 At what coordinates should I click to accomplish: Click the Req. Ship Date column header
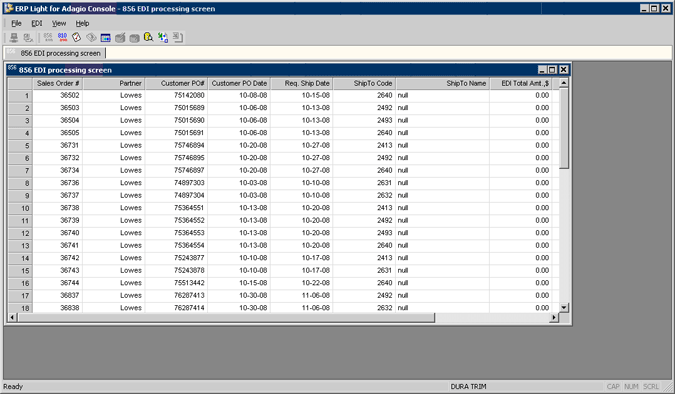(302, 84)
